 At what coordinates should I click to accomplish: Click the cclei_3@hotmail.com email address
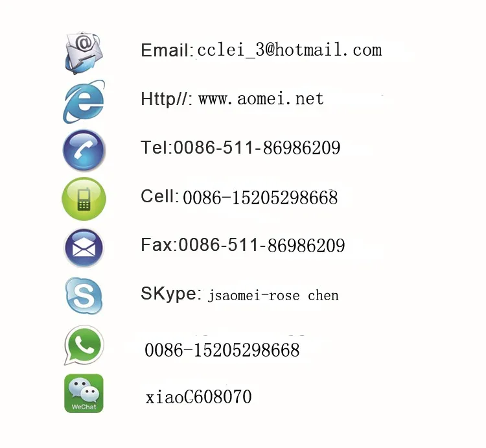click(x=289, y=50)
